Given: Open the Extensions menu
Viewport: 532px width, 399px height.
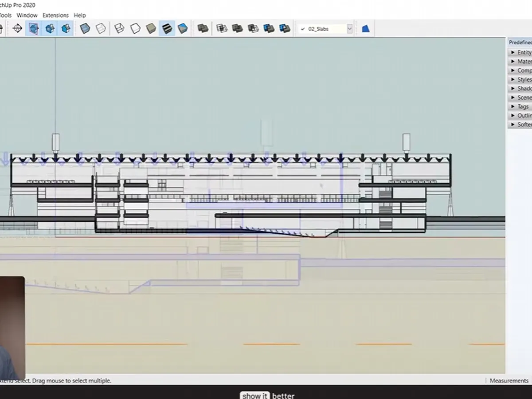Looking at the screenshot, I should [x=55, y=15].
